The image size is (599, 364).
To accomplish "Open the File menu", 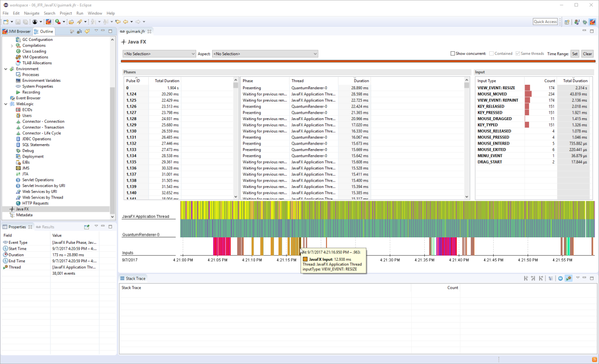I will [x=5, y=13].
